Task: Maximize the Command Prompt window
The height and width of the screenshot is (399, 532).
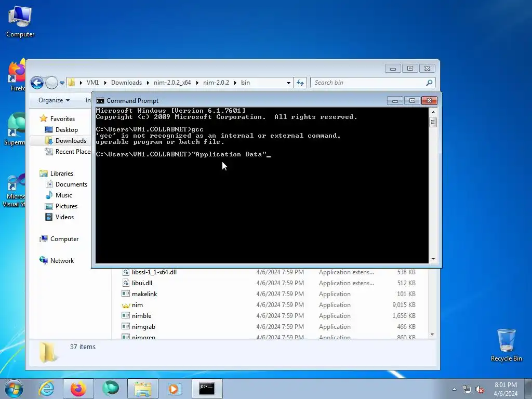Action: [412, 101]
